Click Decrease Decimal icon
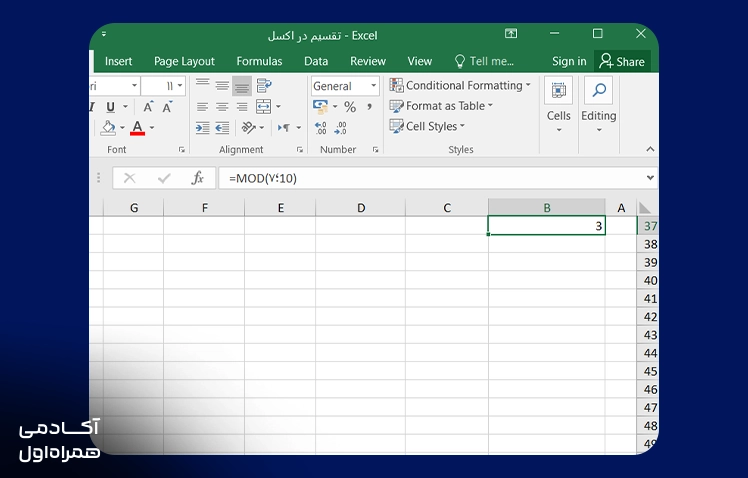The width and height of the screenshot is (748, 478). (x=341, y=127)
